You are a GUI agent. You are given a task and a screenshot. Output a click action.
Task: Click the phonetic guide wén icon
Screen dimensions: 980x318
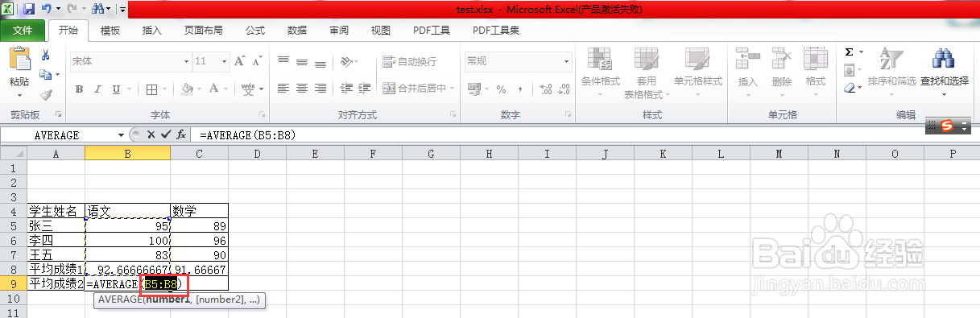[x=248, y=89]
